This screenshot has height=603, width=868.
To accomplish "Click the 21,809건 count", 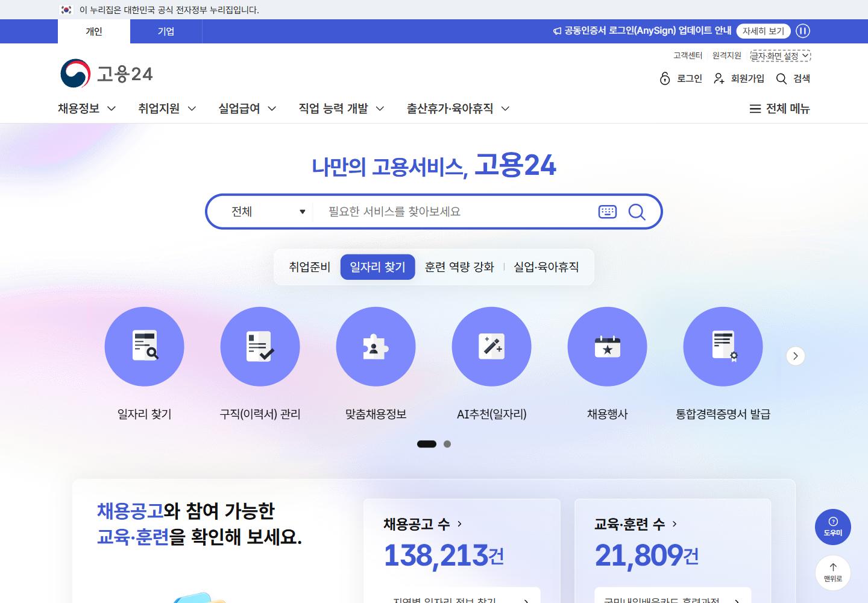I will point(647,555).
